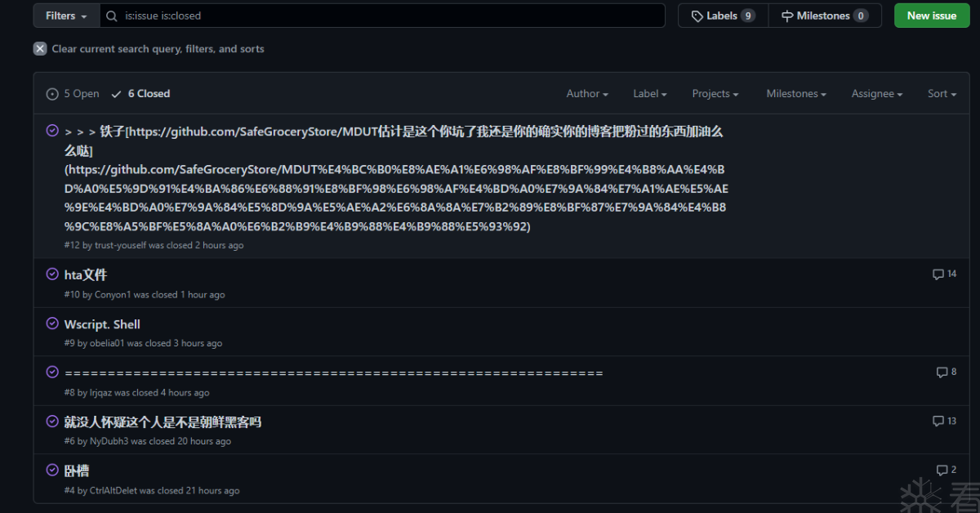The image size is (980, 513).
Task: Open the 8 comments on issue #8
Action: (947, 372)
